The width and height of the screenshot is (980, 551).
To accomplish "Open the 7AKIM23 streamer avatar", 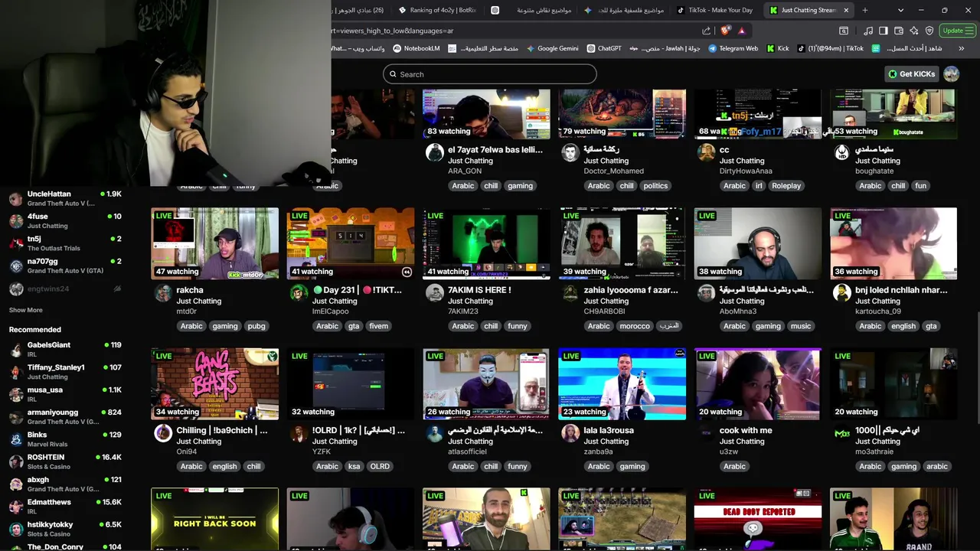I will pos(434,292).
